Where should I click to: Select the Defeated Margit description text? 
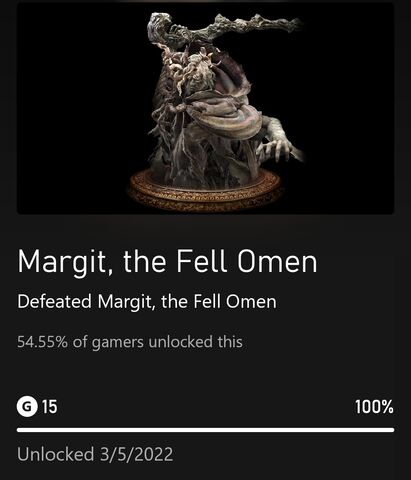pos(147,302)
